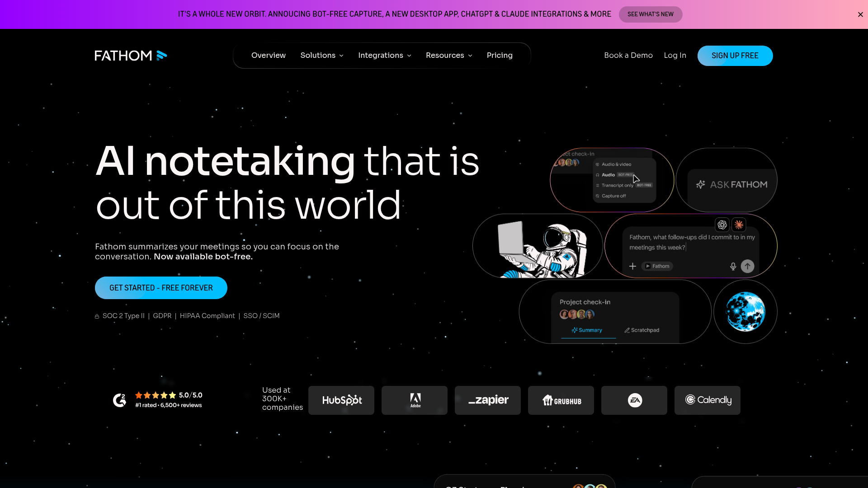Click the Used at 300K+ companies text

coord(282,399)
